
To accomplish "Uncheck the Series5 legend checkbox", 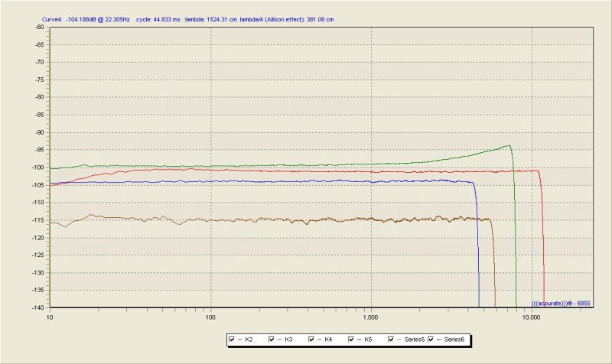I will 391,340.
